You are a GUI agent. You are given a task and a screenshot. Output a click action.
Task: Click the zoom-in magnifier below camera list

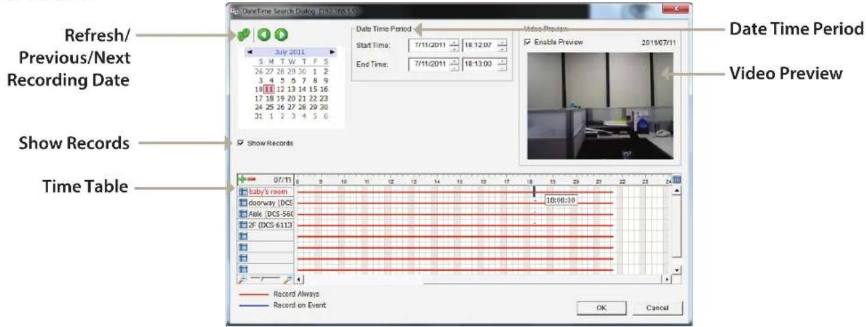[289, 278]
